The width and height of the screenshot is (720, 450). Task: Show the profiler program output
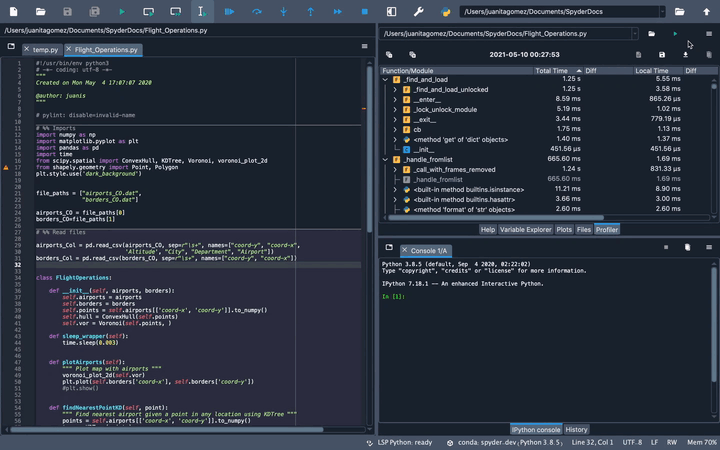tap(638, 55)
